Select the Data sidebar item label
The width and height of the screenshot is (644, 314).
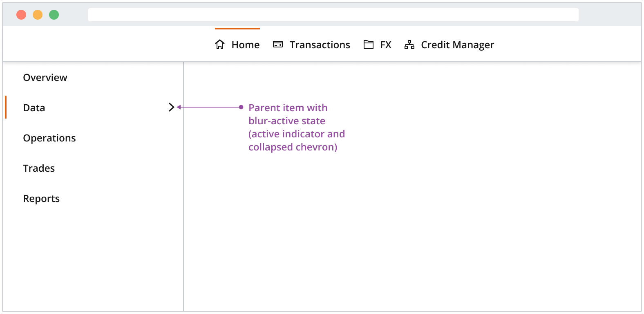click(34, 108)
